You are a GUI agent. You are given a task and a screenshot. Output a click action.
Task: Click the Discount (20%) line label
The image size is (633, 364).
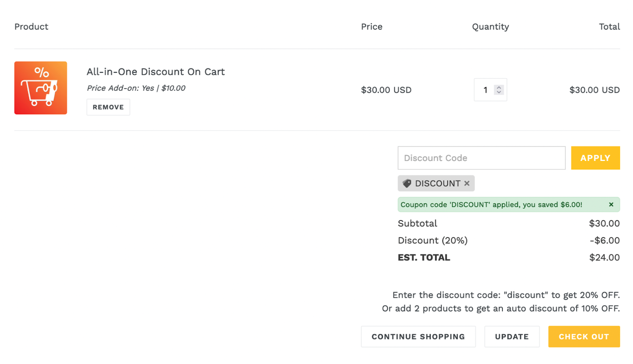point(432,241)
